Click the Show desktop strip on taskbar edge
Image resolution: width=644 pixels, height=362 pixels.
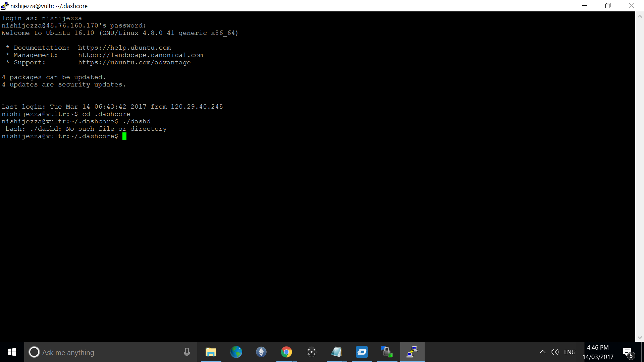[643, 352]
